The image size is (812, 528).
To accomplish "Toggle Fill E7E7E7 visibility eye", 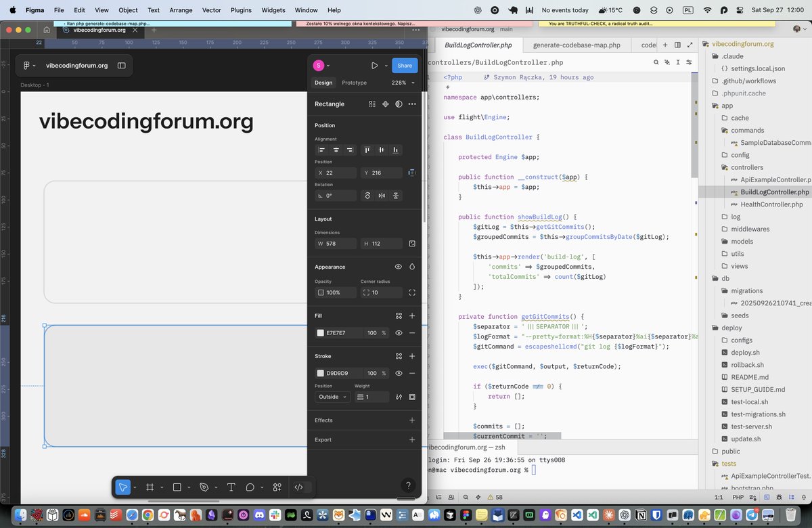I will tap(399, 333).
